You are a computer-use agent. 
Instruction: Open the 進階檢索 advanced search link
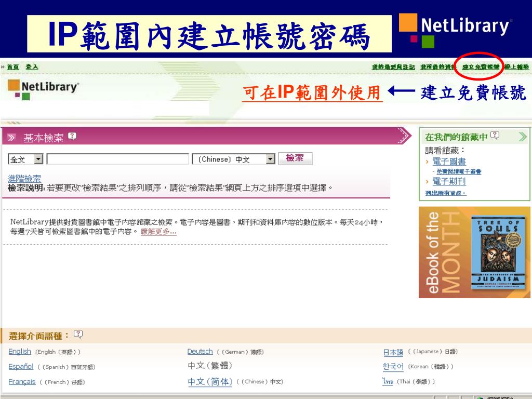tap(24, 179)
